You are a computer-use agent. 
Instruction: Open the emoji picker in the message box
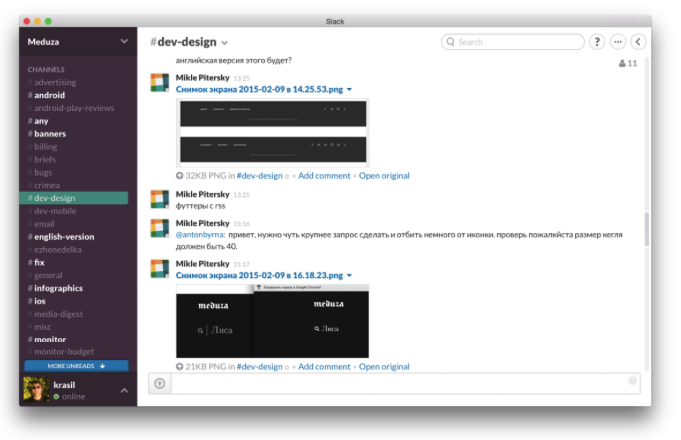632,380
